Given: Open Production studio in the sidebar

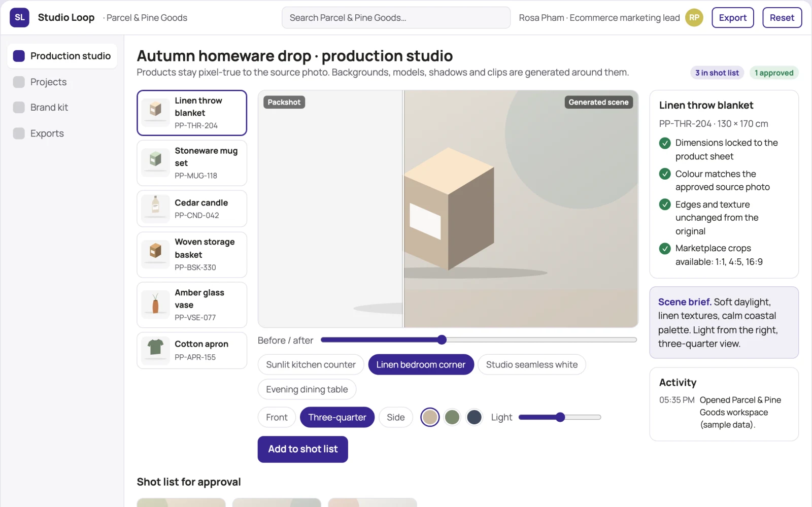Looking at the screenshot, I should pyautogui.click(x=62, y=56).
